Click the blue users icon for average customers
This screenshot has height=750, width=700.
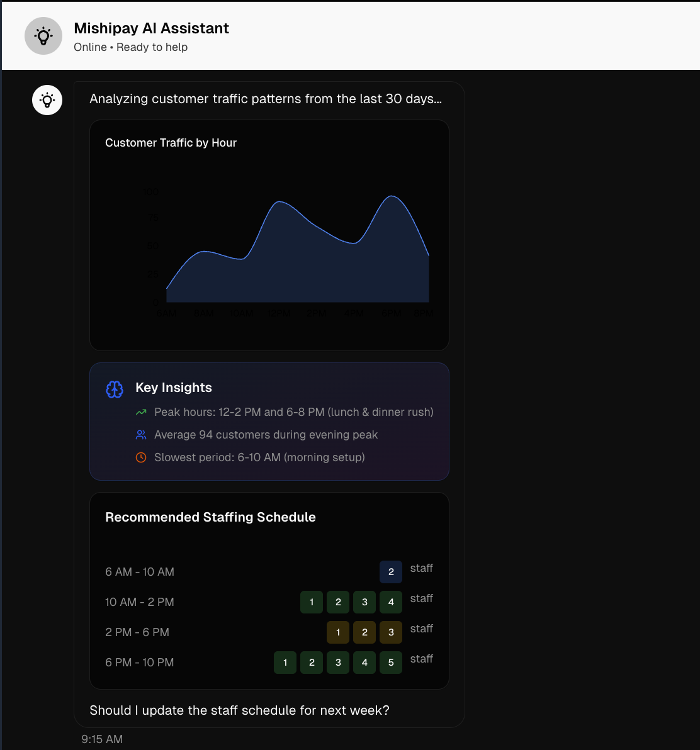pyautogui.click(x=140, y=435)
